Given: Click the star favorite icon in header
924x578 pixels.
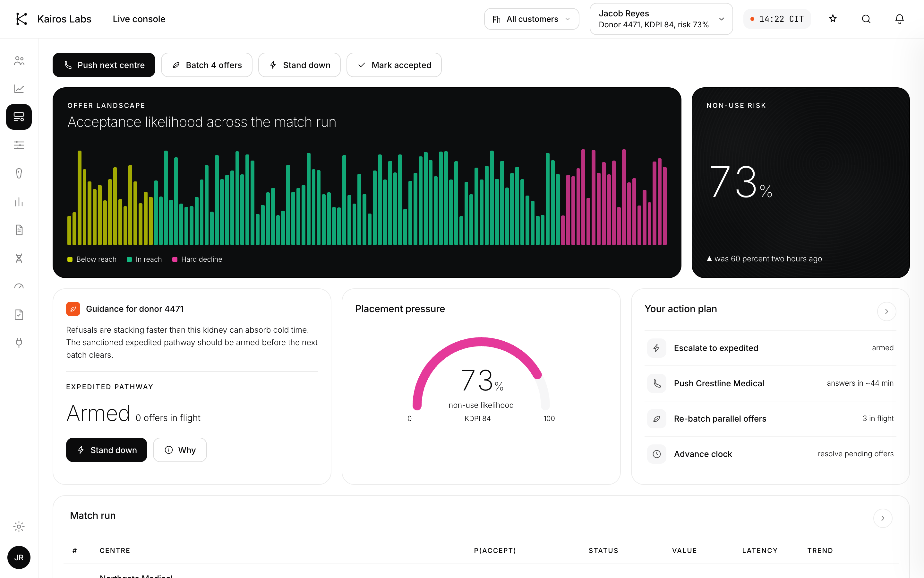Looking at the screenshot, I should pyautogui.click(x=833, y=19).
